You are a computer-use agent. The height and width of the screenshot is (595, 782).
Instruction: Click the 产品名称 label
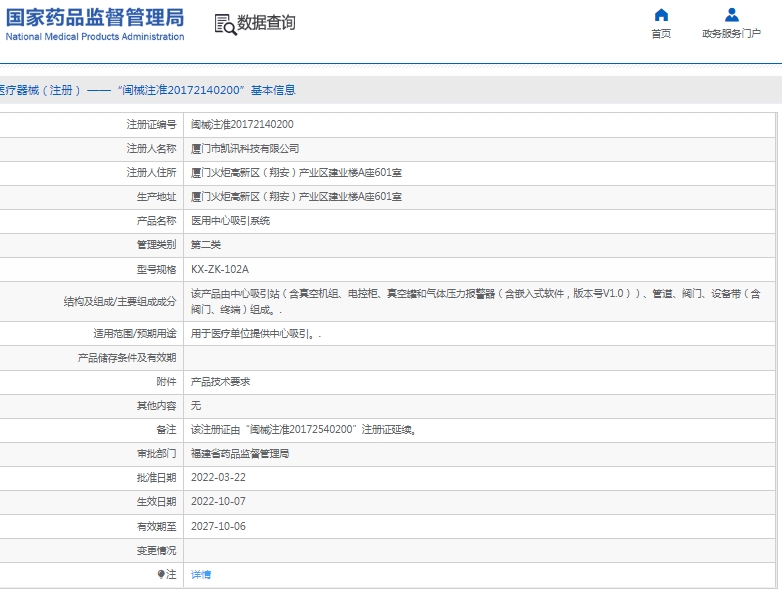157,220
